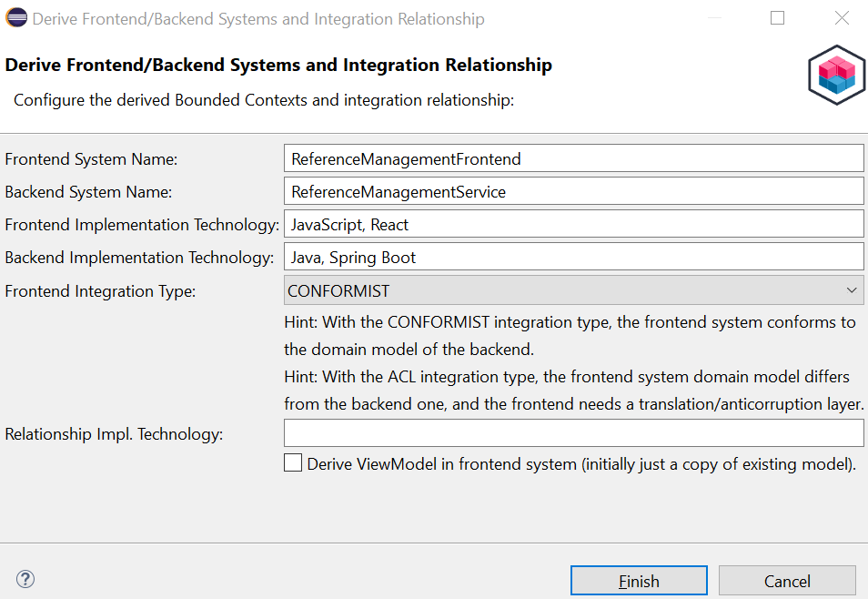Click the Context Mapper cube logo
Viewport: 868px width, 599px height.
pos(835,75)
